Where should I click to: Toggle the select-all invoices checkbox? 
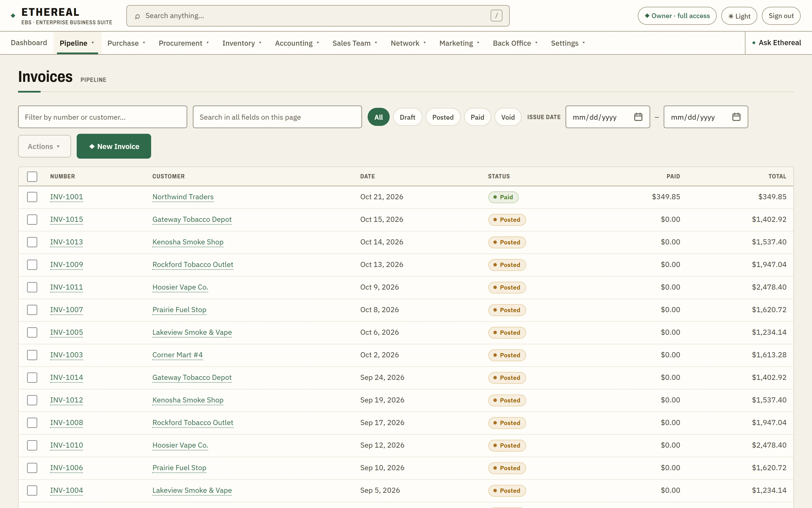click(32, 176)
